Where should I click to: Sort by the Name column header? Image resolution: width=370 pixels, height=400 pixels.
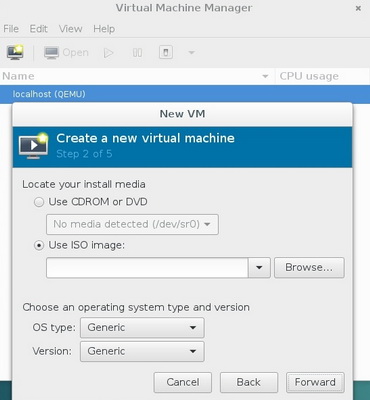click(137, 76)
